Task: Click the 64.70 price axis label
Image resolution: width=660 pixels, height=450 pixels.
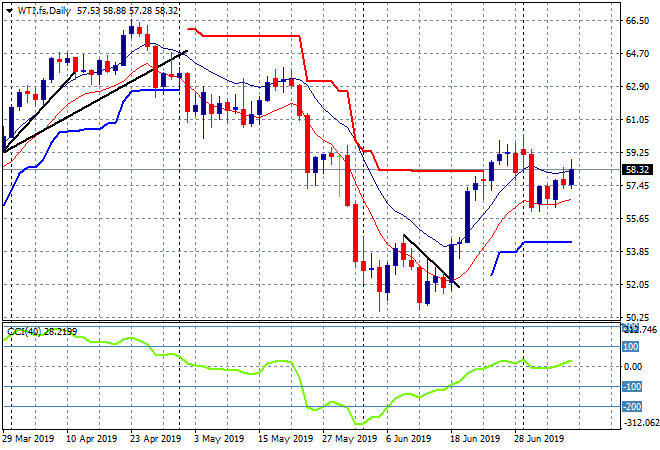Action: point(637,53)
